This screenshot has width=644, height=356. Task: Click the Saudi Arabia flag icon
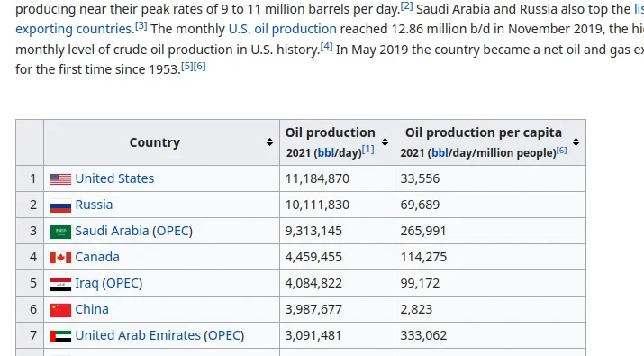pyautogui.click(x=60, y=232)
